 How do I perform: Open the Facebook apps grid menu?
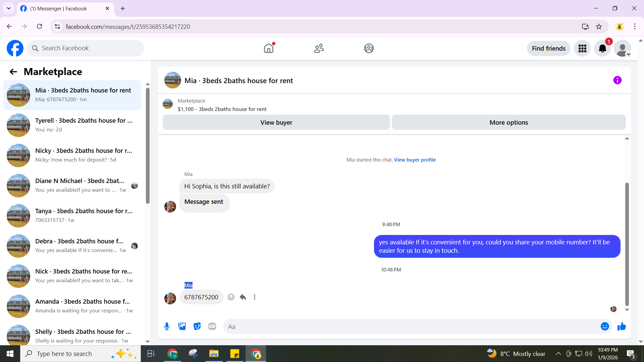pos(582,49)
